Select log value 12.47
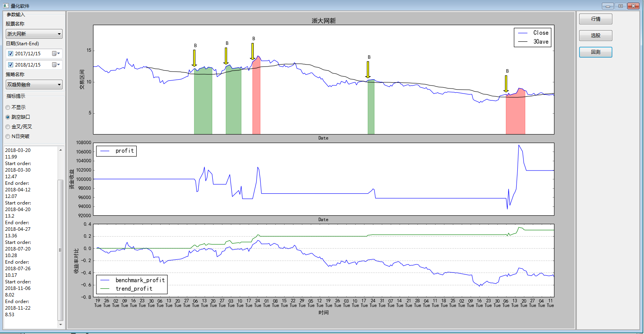This screenshot has height=334, width=644. pos(11,177)
